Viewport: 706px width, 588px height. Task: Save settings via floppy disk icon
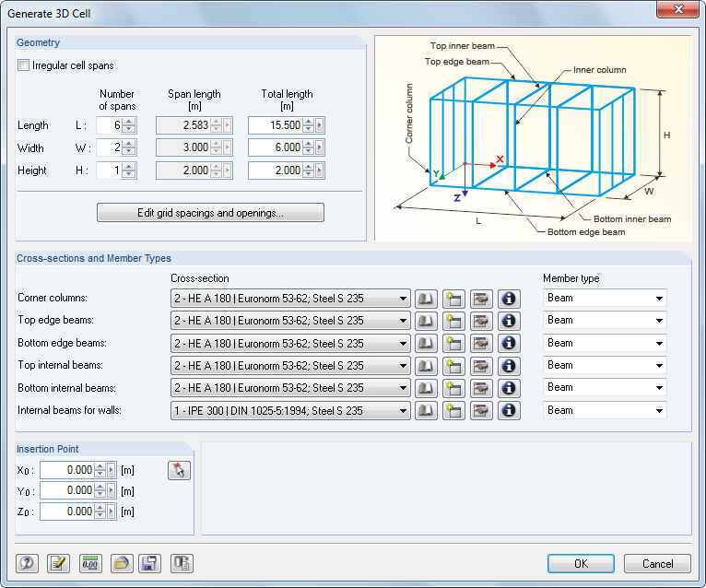pos(149,563)
